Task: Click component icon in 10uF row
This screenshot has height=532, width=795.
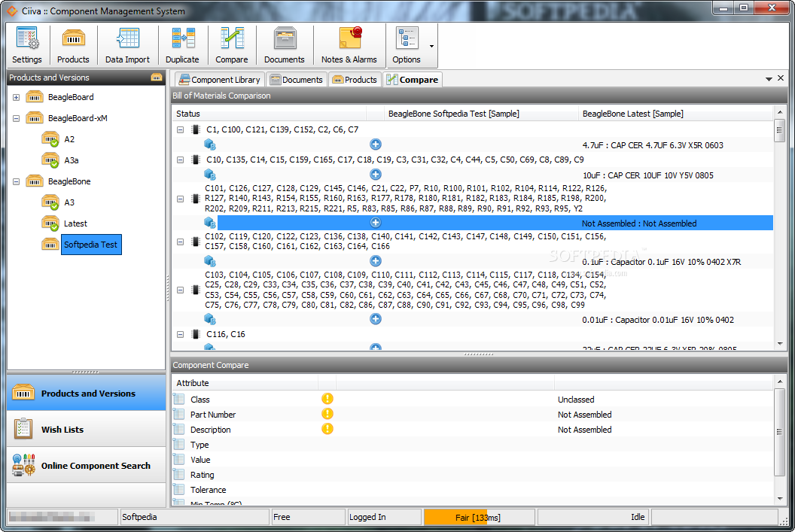Action: (210, 175)
